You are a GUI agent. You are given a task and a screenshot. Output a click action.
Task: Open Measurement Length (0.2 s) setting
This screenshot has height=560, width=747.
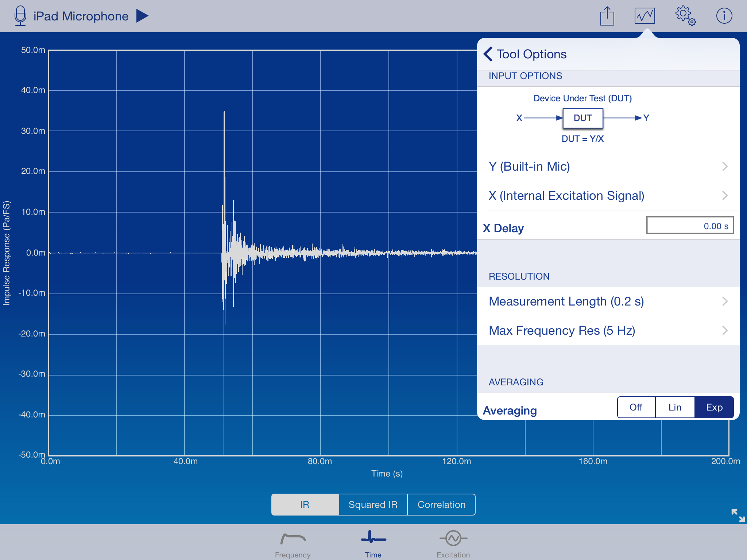(x=608, y=302)
